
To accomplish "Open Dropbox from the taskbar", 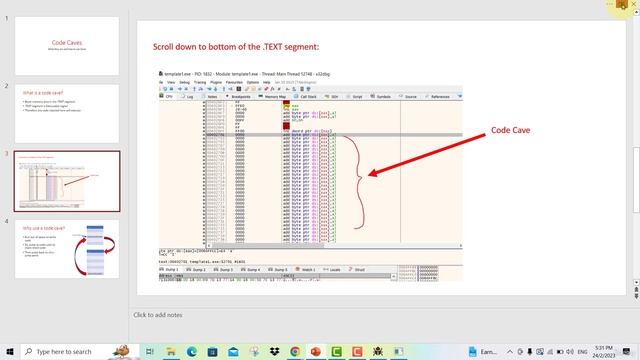I will tap(274, 351).
